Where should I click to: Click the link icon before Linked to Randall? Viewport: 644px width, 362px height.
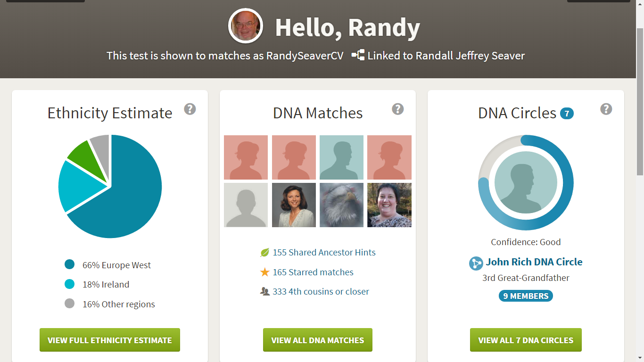point(359,55)
